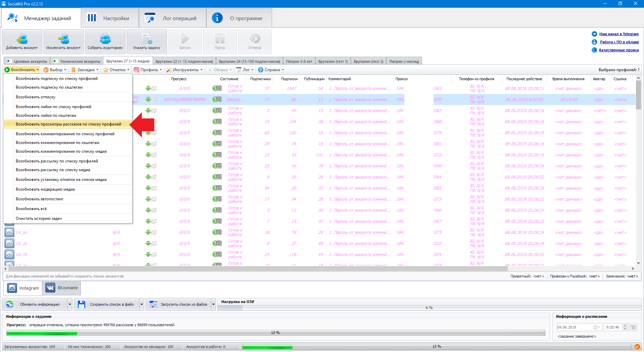Click Instagram icon in row 16
Screen dimensions: 644x352
click(x=9, y=254)
